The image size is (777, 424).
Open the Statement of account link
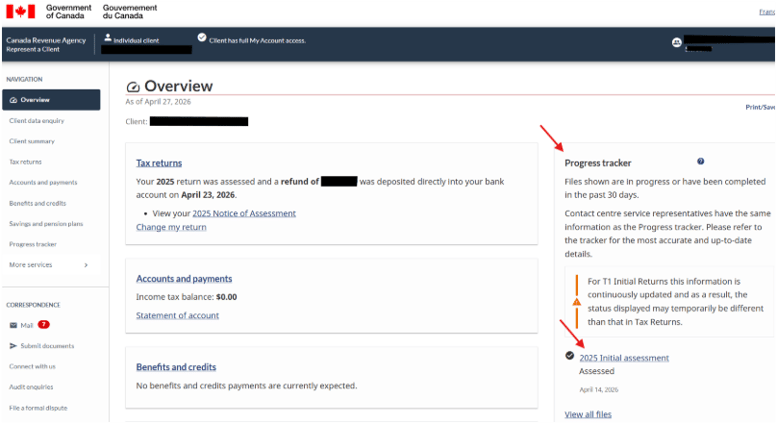click(x=177, y=315)
